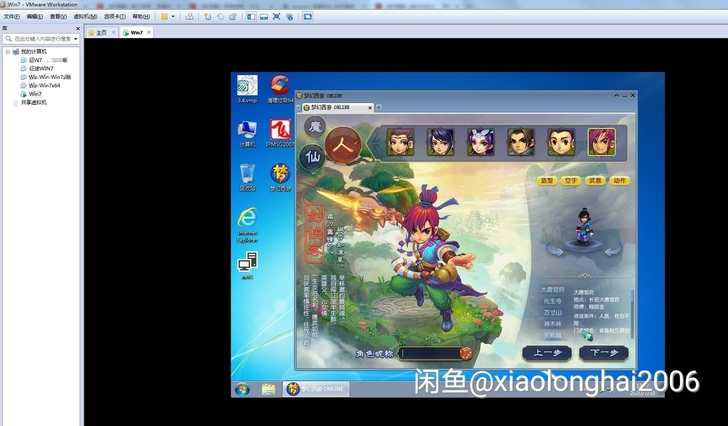This screenshot has width=728, height=426.
Task: Click the dice icon to randomize name
Action: [x=465, y=353]
